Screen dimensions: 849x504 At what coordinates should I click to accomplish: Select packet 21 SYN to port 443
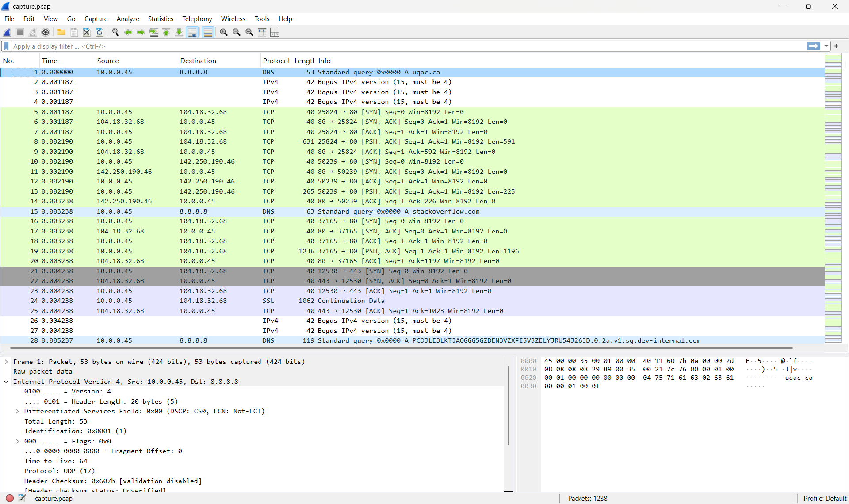coord(412,271)
